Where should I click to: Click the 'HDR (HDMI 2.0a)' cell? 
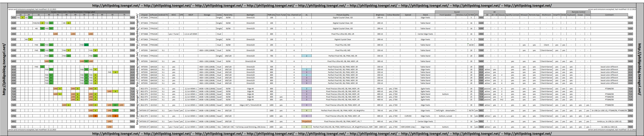tap(408, 127)
